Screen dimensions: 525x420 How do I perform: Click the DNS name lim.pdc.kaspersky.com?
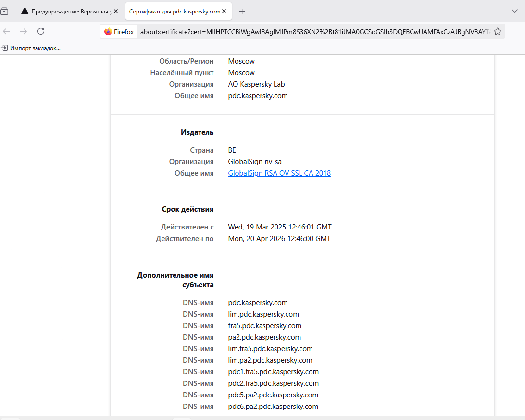coord(263,314)
